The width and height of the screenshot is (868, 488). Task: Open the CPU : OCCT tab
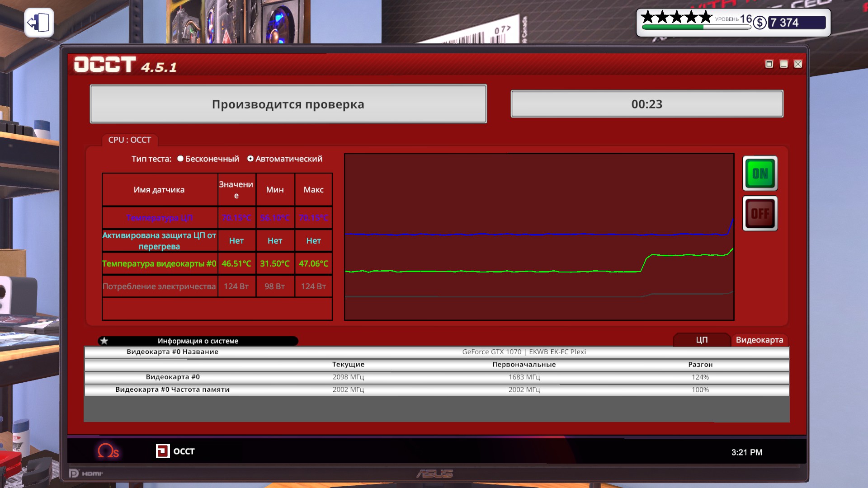point(129,140)
